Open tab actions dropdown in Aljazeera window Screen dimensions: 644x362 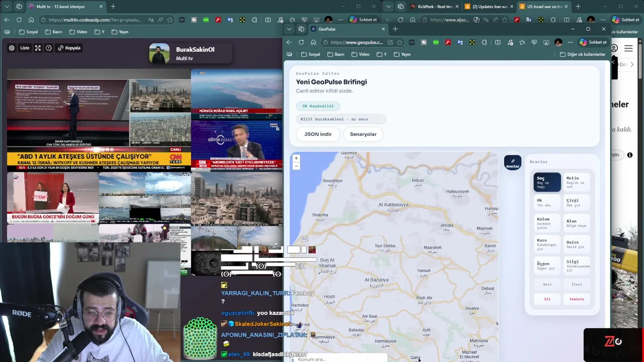click(x=388, y=7)
